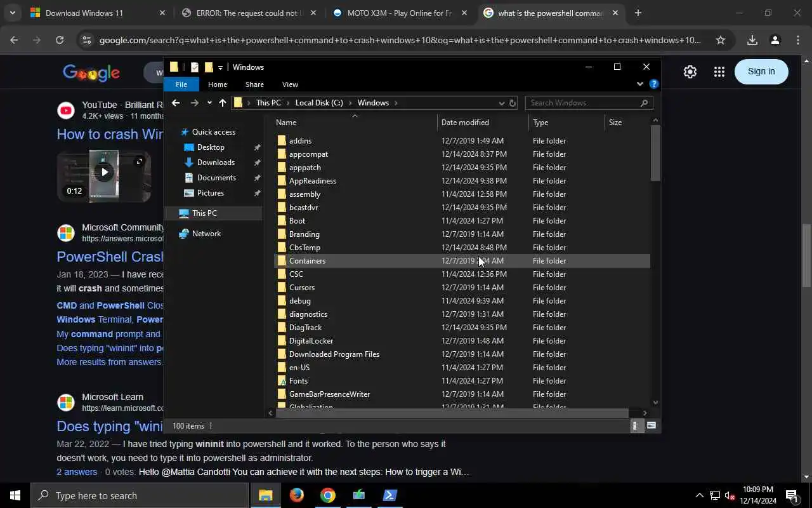
Task: Open Google quick settings gear
Action: click(x=690, y=72)
